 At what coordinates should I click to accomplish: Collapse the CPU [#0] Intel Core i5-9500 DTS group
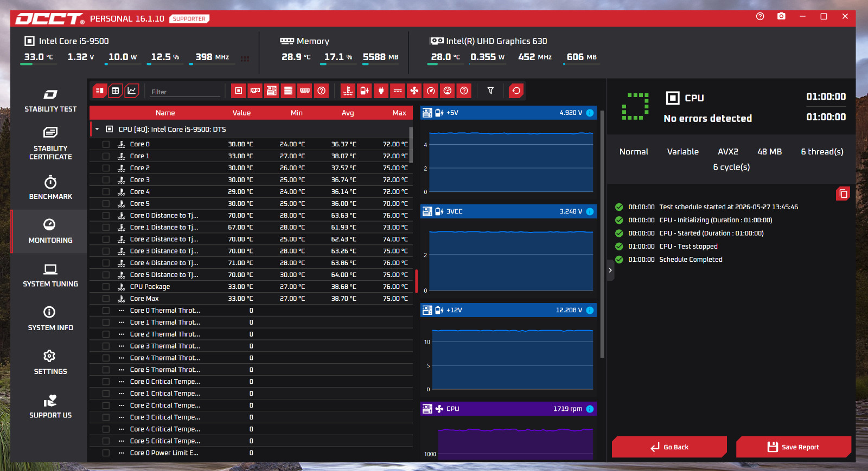point(97,129)
